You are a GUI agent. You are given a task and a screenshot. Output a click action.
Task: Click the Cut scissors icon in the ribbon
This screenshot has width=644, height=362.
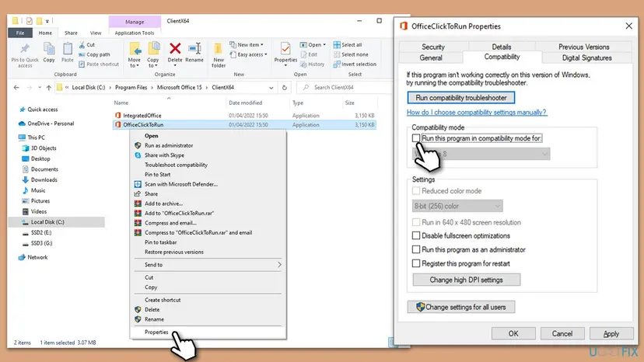[82, 45]
